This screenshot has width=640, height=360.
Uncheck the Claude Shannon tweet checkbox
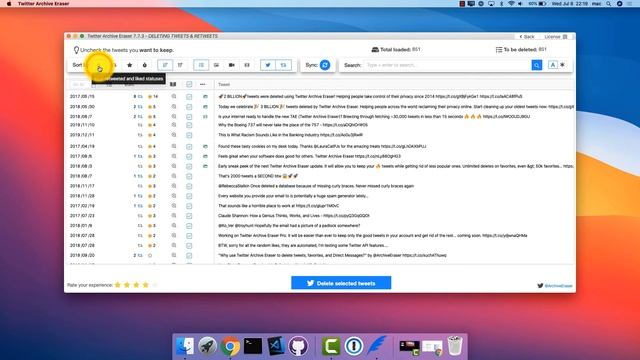[189, 216]
